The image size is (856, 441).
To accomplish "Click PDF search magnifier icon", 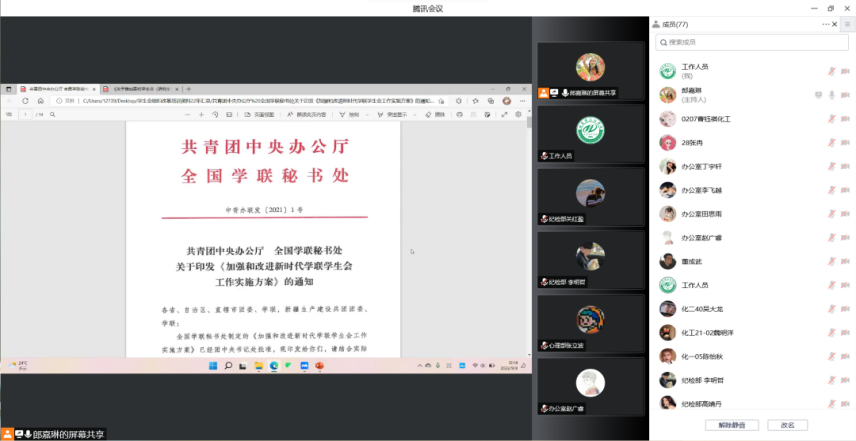I will 53,115.
